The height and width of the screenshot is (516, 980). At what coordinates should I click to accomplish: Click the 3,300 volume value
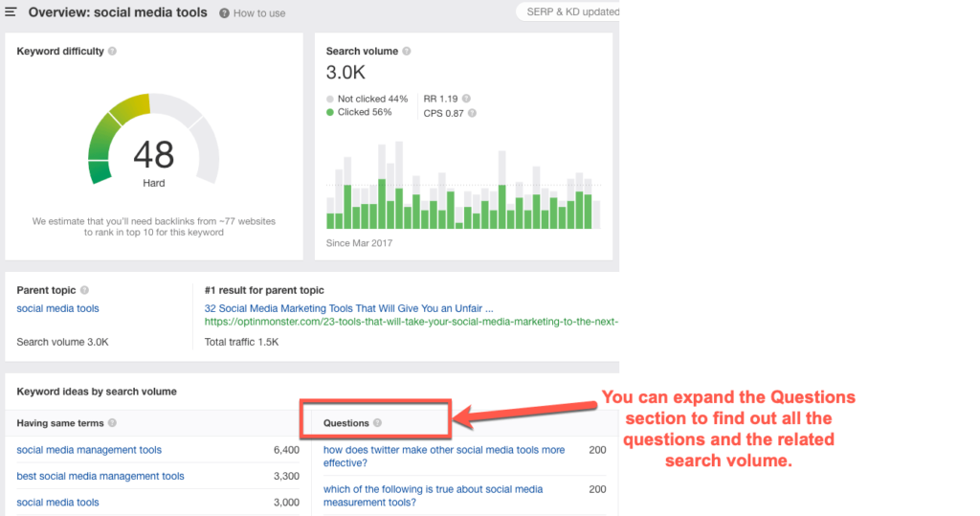[286, 476]
